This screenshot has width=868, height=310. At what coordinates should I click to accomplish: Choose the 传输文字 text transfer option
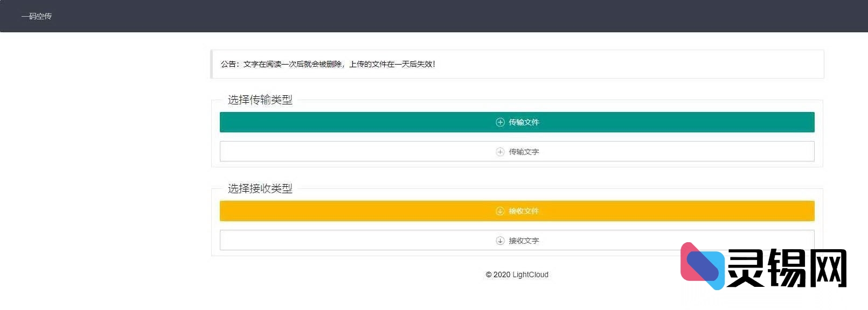[x=523, y=152]
